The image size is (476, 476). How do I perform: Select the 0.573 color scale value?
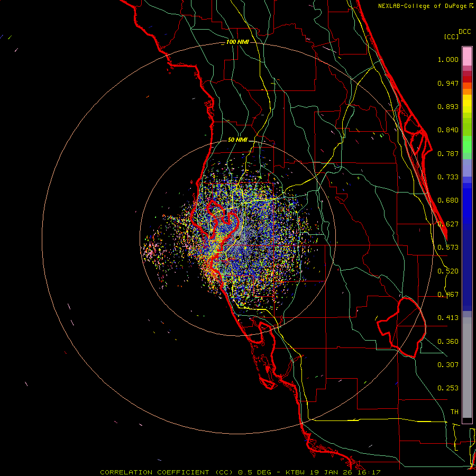(x=448, y=248)
